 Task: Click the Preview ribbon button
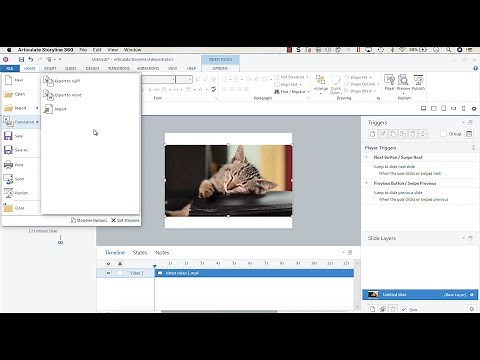[403, 83]
